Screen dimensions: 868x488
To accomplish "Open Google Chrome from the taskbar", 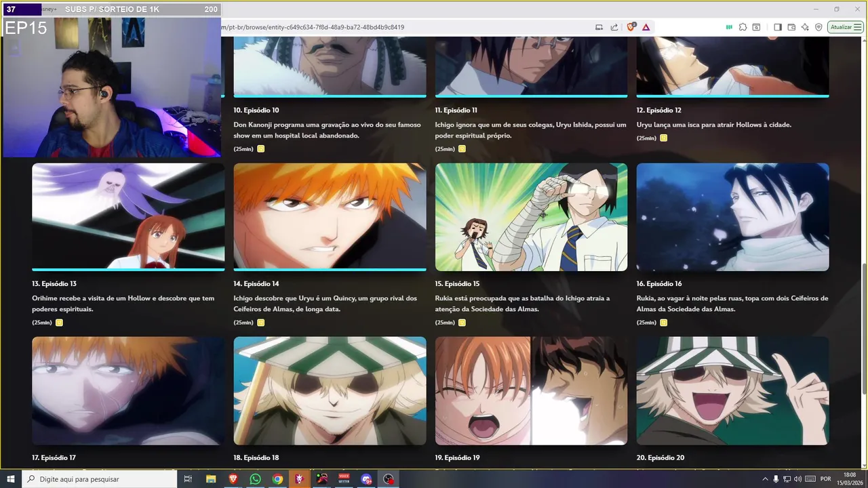I will pos(277,479).
